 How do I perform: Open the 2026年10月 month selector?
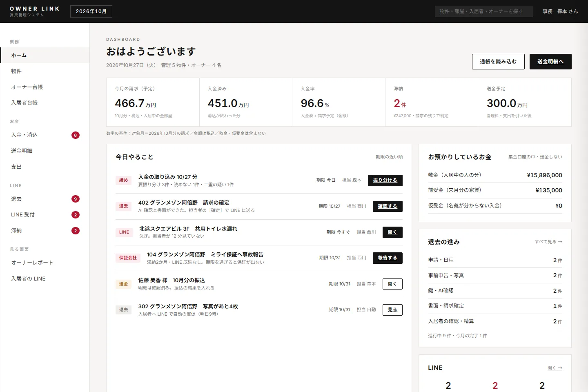[91, 11]
